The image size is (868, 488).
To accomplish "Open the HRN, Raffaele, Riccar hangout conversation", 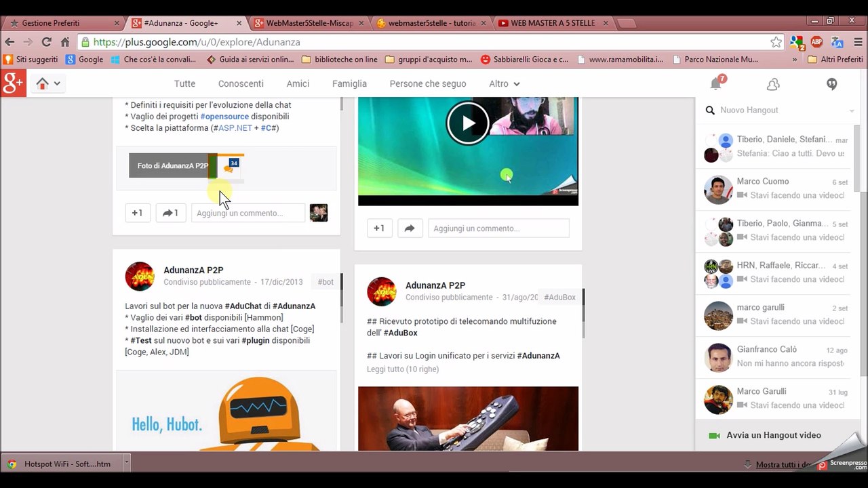I will click(x=775, y=272).
